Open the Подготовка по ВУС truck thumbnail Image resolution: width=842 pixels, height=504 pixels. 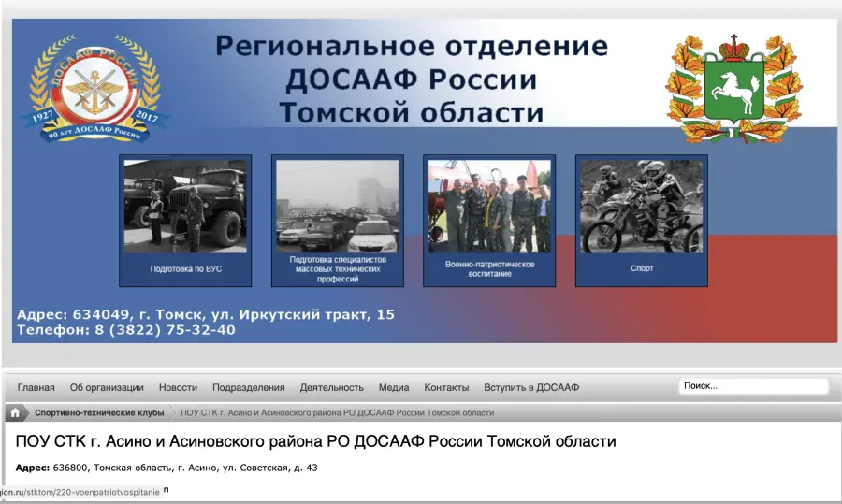185,206
